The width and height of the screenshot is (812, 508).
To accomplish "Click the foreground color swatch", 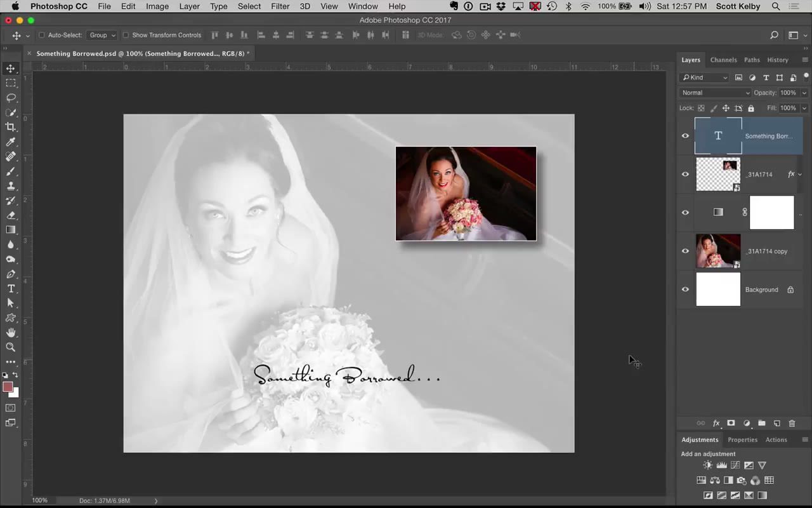I will (9, 388).
